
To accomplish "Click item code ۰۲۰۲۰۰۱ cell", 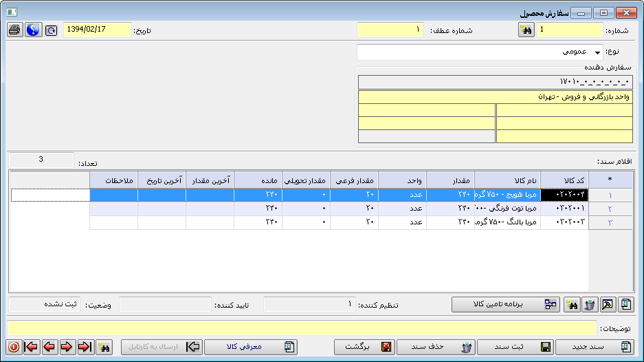I will point(564,209).
